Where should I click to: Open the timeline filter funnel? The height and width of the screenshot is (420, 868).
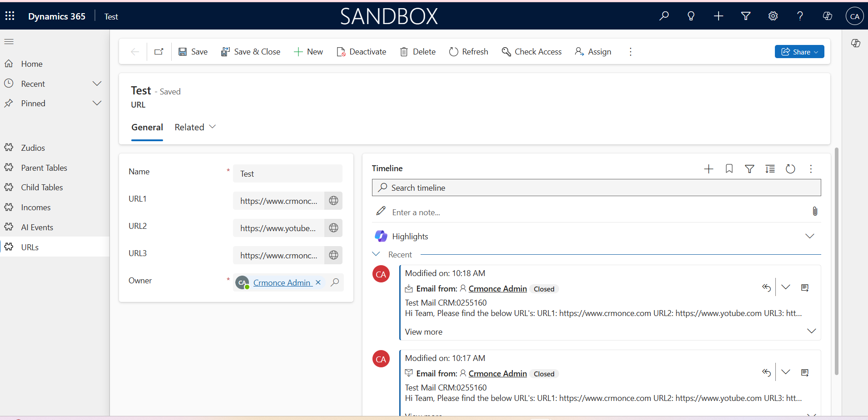point(749,169)
